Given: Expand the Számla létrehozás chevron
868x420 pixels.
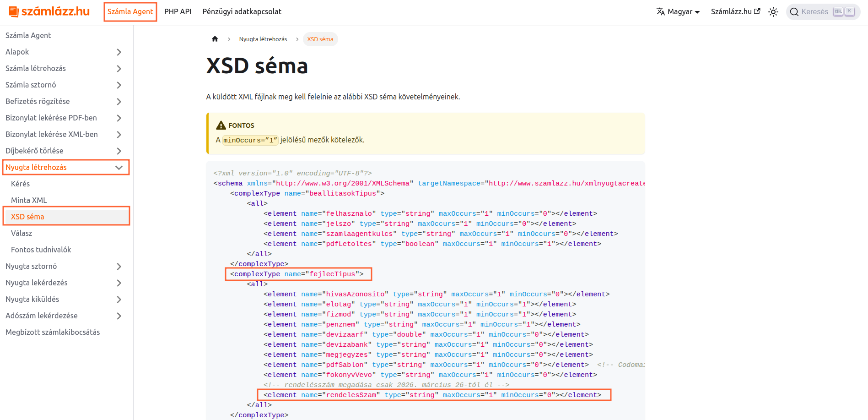Looking at the screenshot, I should pyautogui.click(x=119, y=69).
